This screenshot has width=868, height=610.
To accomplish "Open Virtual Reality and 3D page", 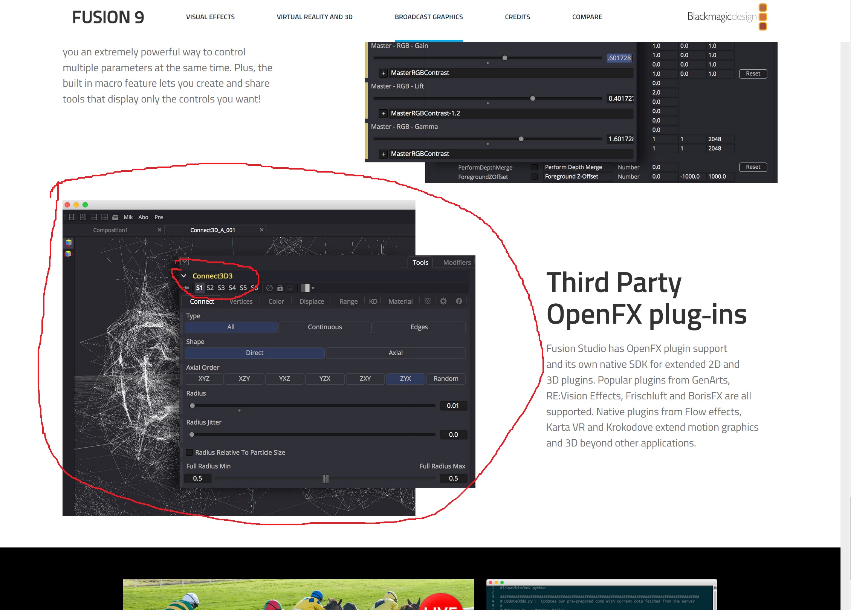I will click(x=315, y=17).
